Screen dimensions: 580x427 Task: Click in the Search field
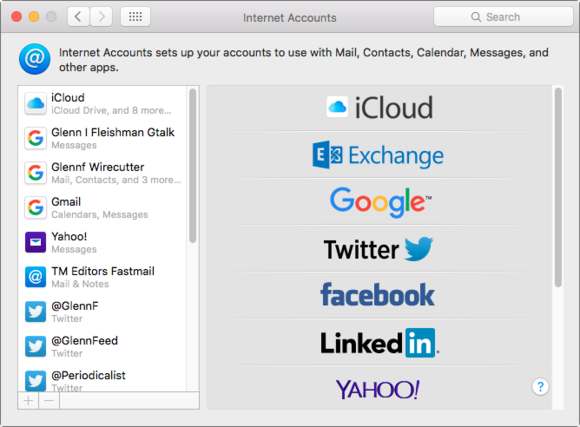coord(503,17)
